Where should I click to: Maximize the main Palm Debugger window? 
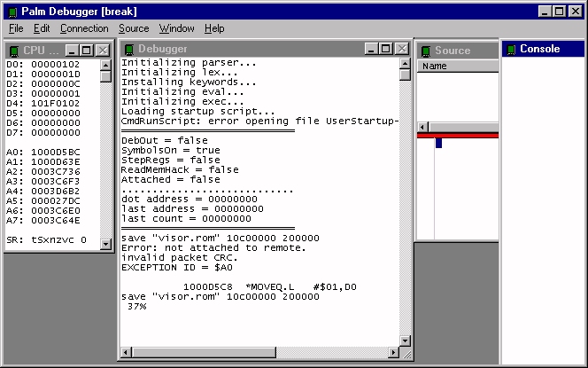tap(559, 12)
